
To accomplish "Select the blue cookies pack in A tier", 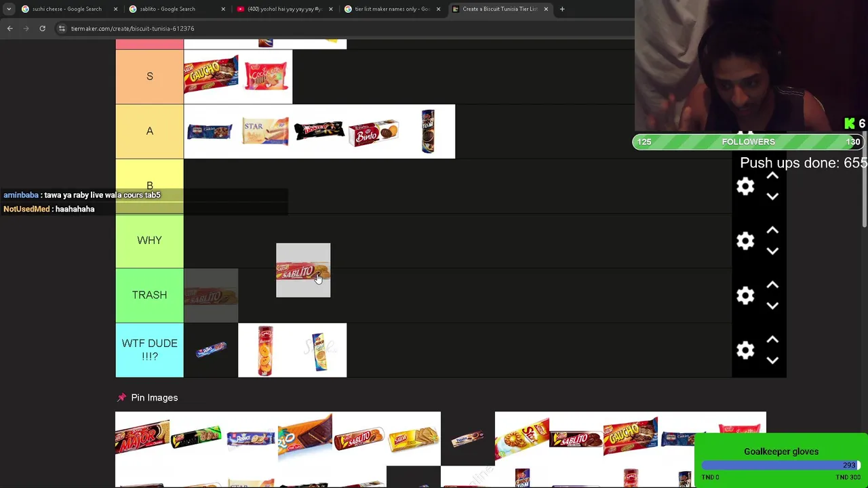I will tap(211, 131).
